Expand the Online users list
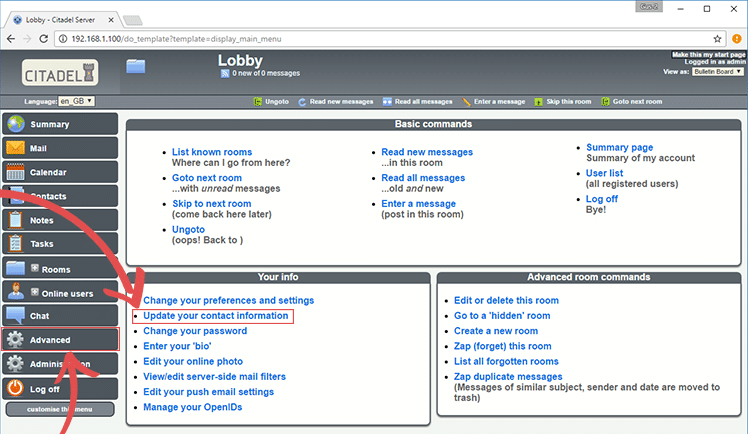Viewport: 748px width, 434px height. [35, 292]
